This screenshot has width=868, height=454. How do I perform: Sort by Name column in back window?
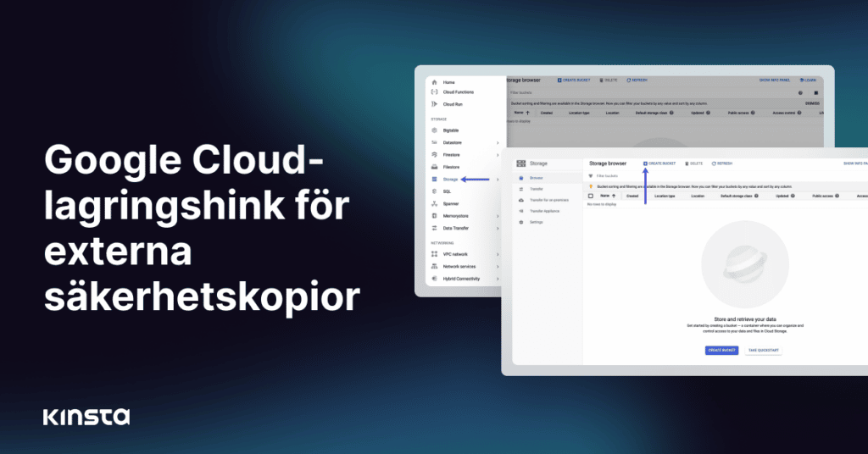tap(522, 113)
